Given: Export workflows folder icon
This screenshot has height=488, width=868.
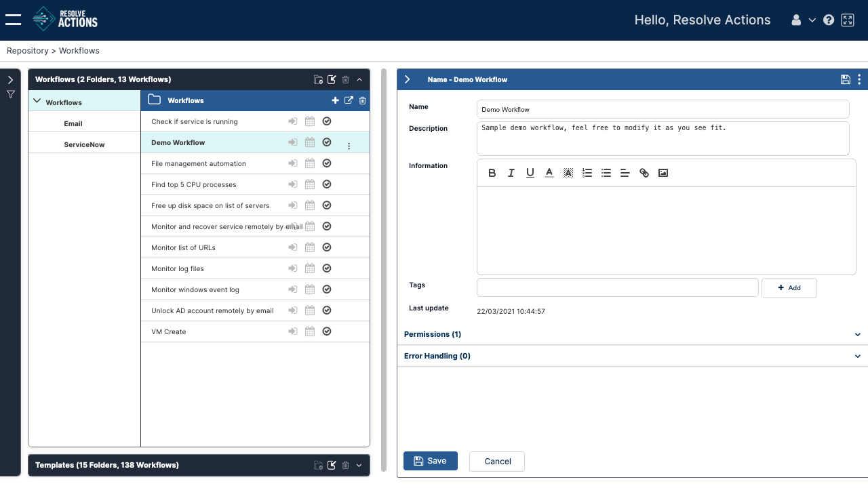Looking at the screenshot, I should pyautogui.click(x=349, y=100).
